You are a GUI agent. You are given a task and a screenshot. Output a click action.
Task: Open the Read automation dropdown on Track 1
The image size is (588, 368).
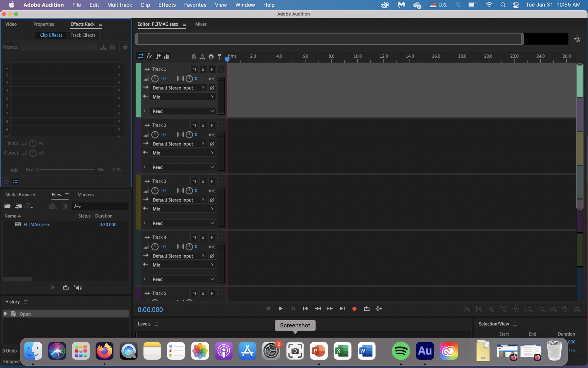[x=183, y=111]
